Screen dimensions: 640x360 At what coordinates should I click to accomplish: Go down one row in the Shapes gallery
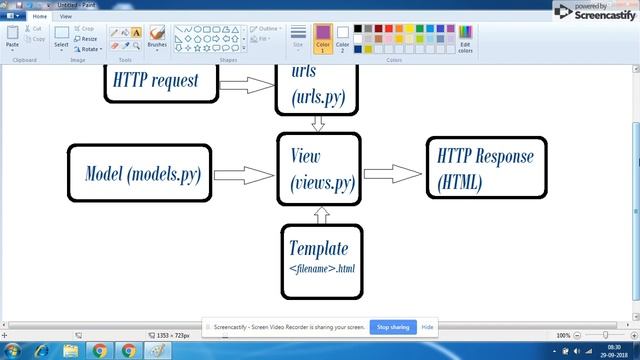coord(244,39)
